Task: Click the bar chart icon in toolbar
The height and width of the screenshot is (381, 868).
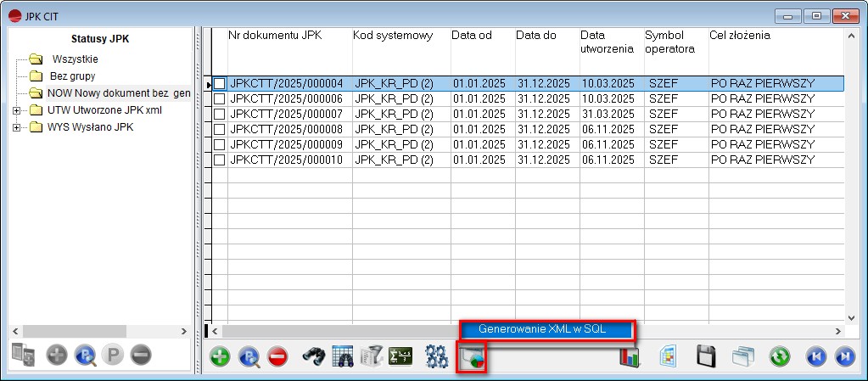Action: 629,356
